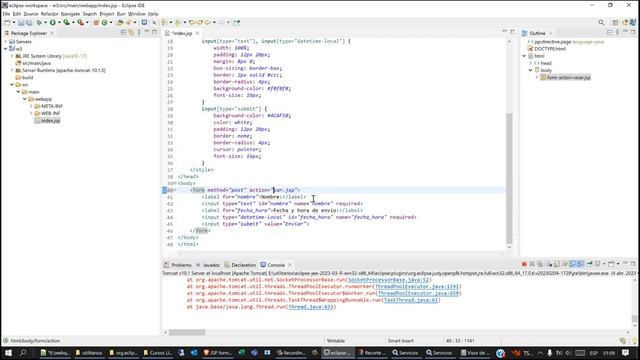Viewport: 640px width, 360px height.
Task: Collapse the html node in Outline
Action: (x=524, y=56)
